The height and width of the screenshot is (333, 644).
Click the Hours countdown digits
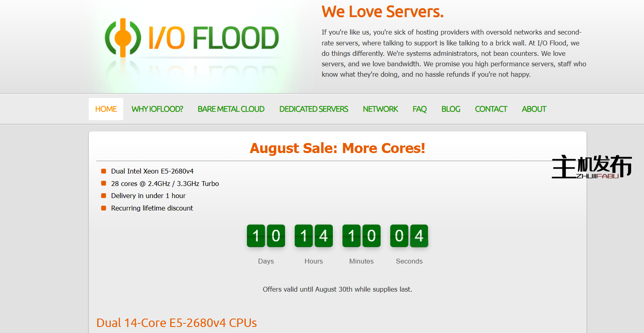tap(314, 236)
